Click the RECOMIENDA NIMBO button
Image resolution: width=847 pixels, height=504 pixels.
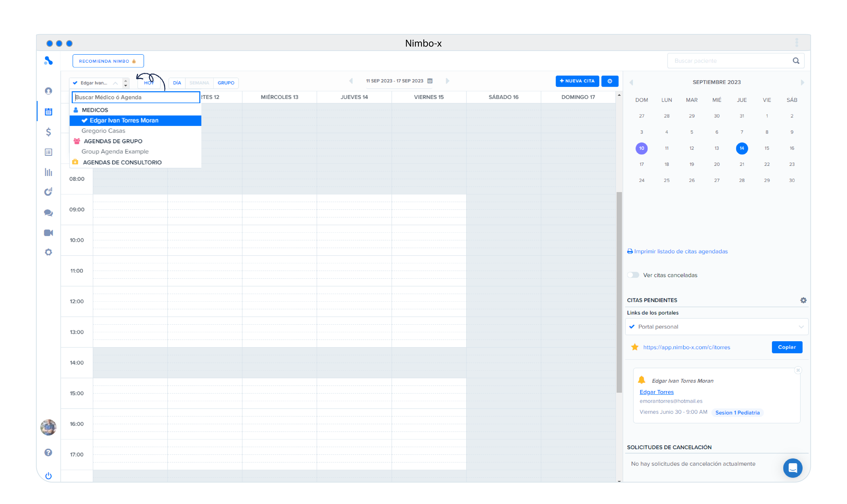click(108, 61)
